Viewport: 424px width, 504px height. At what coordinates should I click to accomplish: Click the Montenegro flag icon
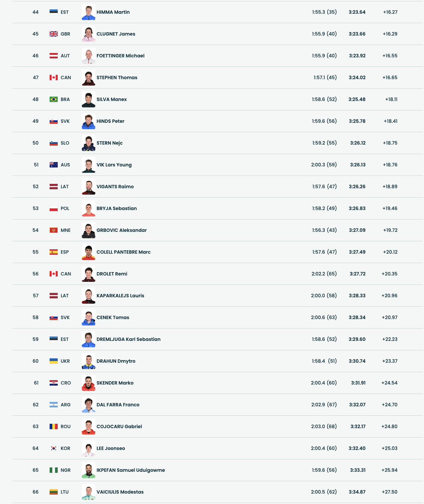pos(54,230)
